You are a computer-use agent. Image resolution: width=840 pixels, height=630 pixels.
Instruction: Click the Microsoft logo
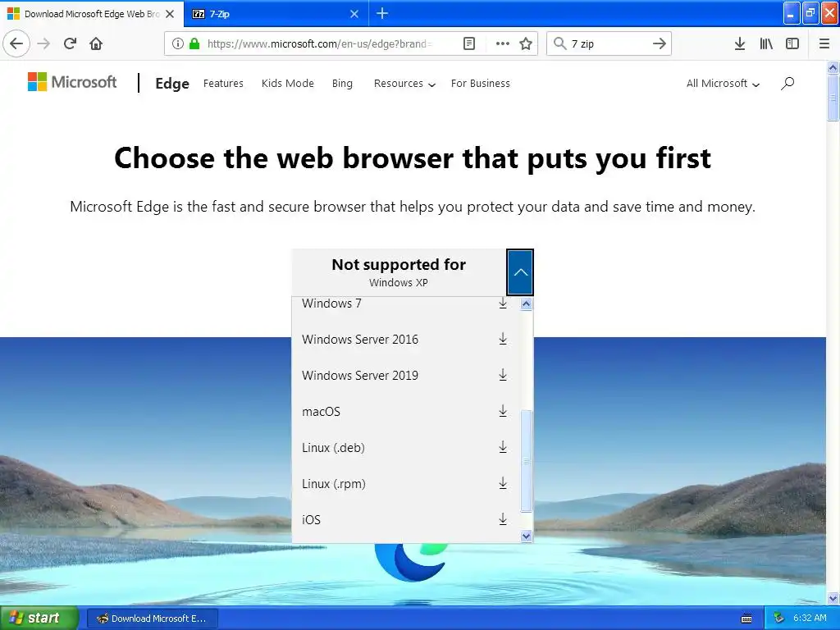[x=72, y=82]
